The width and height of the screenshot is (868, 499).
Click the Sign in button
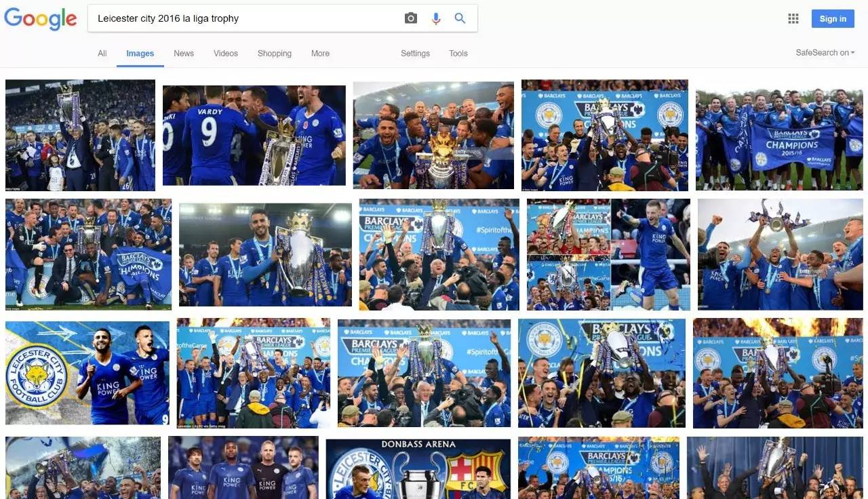833,19
